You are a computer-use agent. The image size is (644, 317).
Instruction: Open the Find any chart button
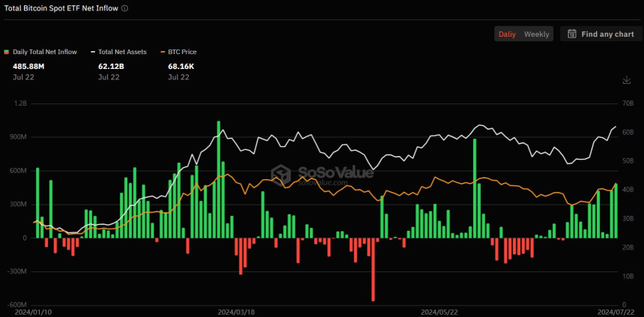(601, 34)
